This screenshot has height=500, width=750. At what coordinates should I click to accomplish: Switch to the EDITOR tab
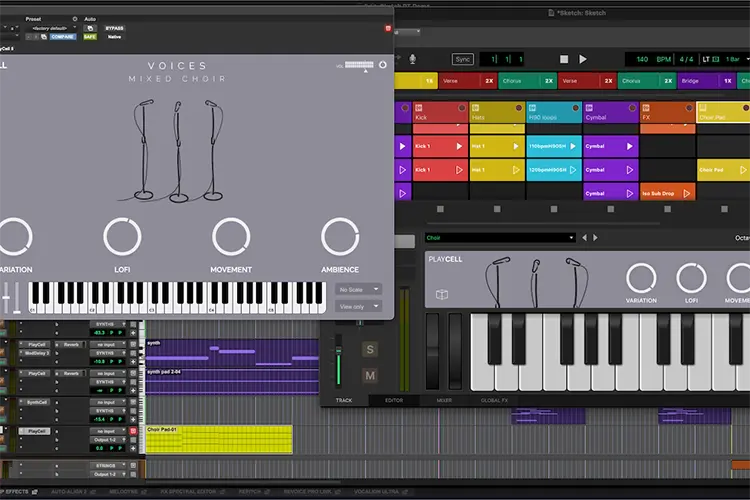point(394,400)
